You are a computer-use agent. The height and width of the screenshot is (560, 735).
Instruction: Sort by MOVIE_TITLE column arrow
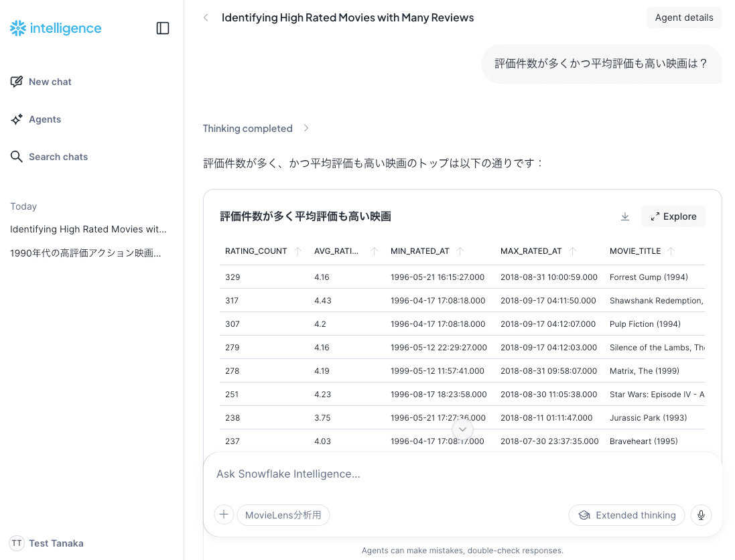coord(671,251)
